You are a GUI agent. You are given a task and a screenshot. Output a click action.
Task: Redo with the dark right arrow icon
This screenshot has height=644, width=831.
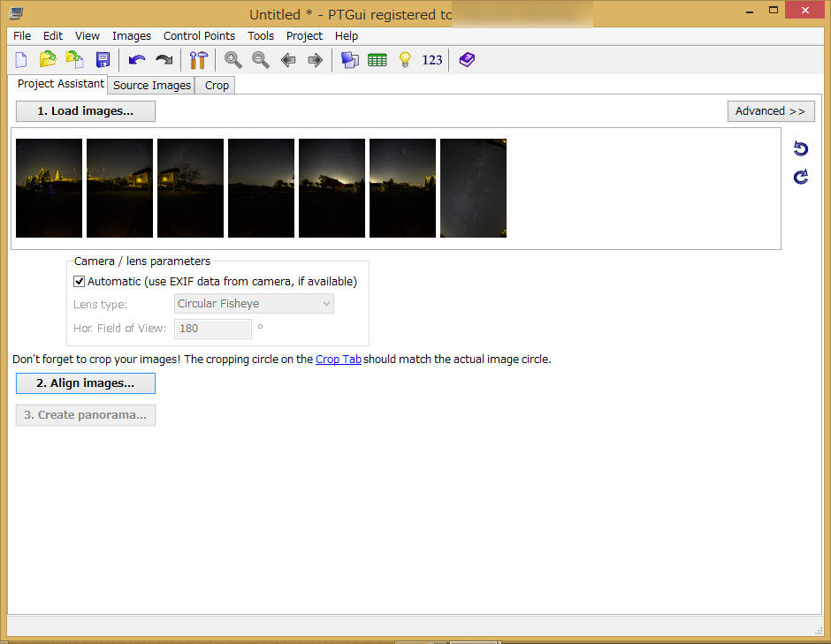pos(164,60)
